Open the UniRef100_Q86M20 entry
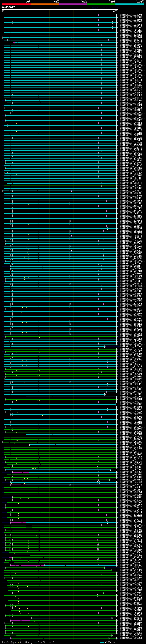Image resolution: width=146 pixels, height=644 pixels. [x=131, y=414]
